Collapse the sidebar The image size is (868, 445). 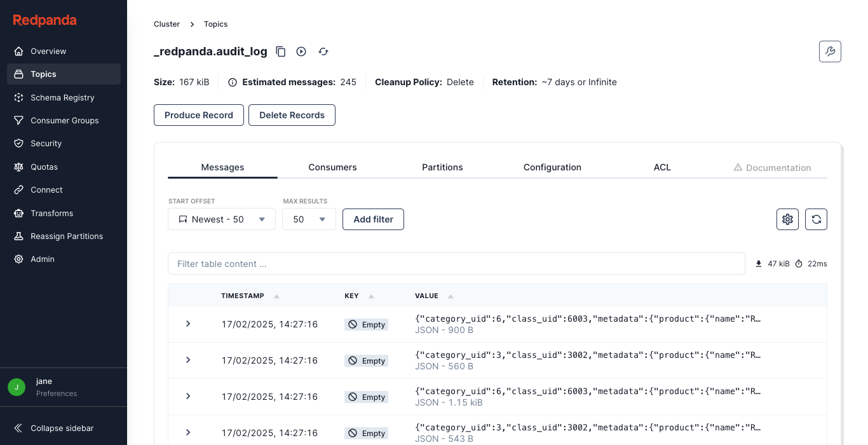pyautogui.click(x=55, y=428)
